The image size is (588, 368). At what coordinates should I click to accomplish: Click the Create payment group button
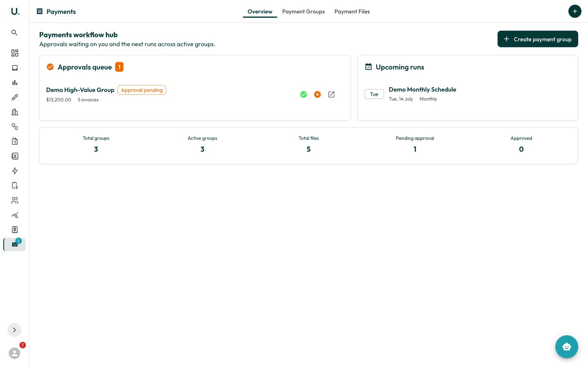538,39
